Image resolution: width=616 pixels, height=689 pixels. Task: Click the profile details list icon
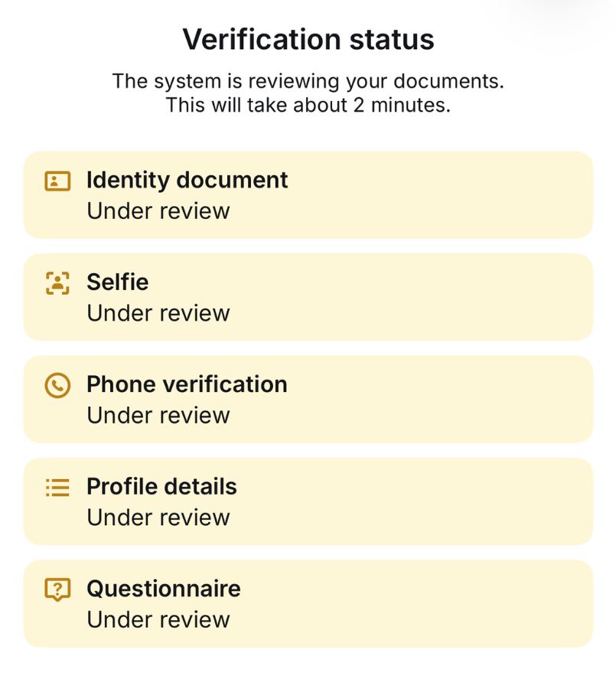pos(57,488)
